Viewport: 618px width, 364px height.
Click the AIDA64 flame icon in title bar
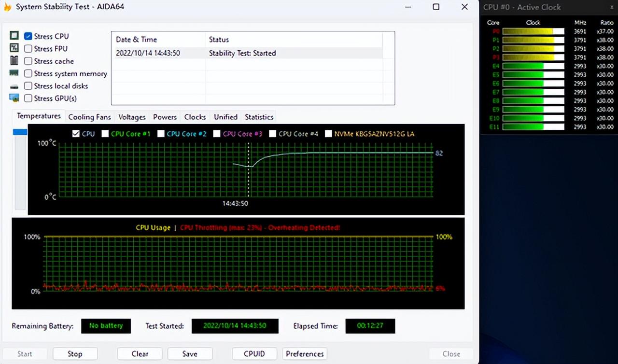click(7, 7)
